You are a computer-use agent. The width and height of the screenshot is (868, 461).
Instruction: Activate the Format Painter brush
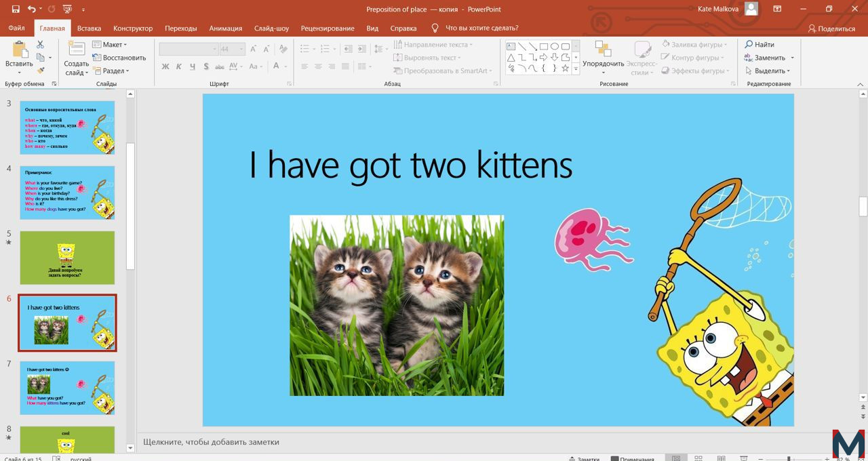[x=40, y=71]
